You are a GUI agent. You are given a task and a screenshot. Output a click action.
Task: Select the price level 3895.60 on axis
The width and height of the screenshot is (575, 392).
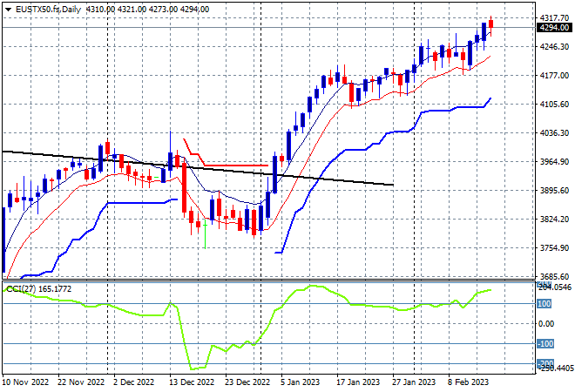554,190
